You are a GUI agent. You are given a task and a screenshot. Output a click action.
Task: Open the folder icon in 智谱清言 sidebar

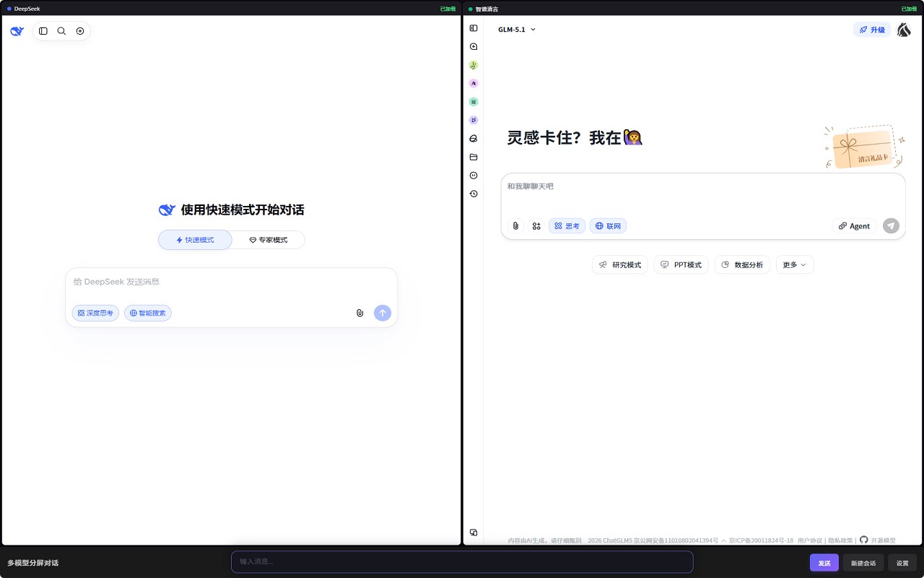tap(474, 157)
